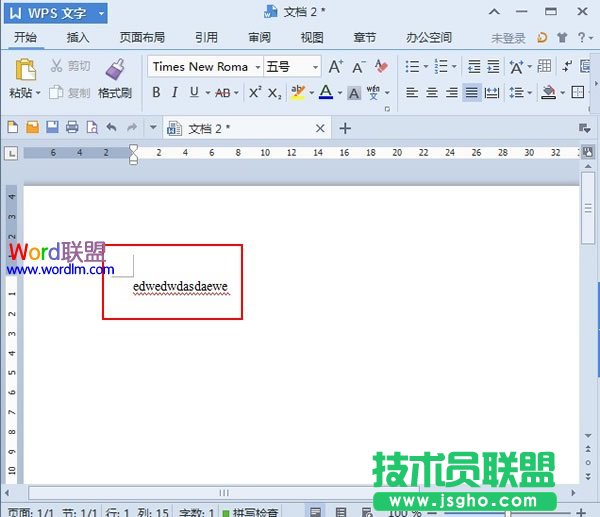This screenshot has height=517, width=600.
Task: Click the 未登录 login link
Action: pyautogui.click(x=509, y=38)
